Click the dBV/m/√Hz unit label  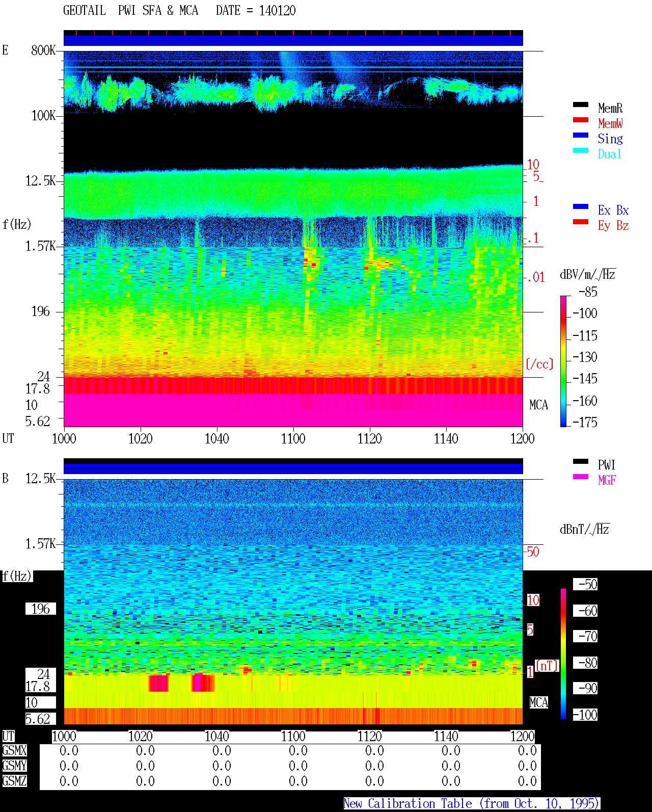click(588, 274)
